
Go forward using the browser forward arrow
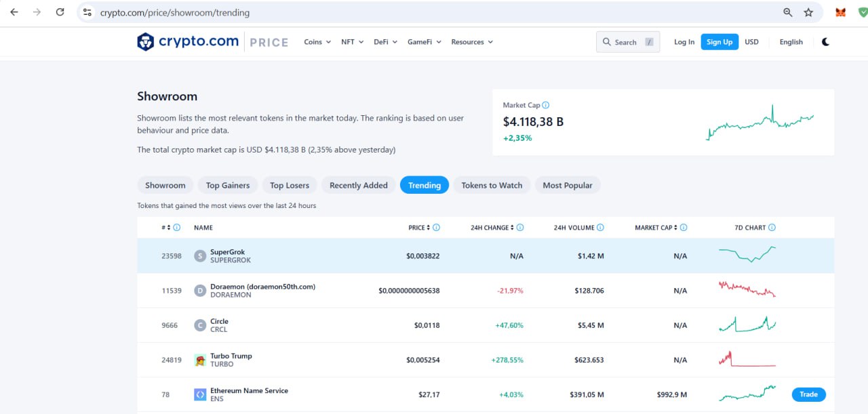pyautogui.click(x=37, y=12)
